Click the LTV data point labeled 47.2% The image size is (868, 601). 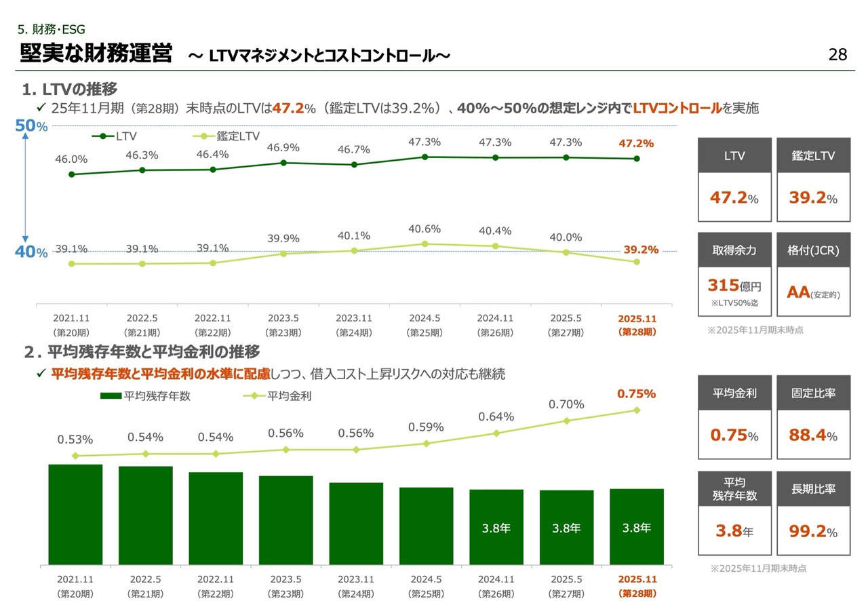click(636, 159)
